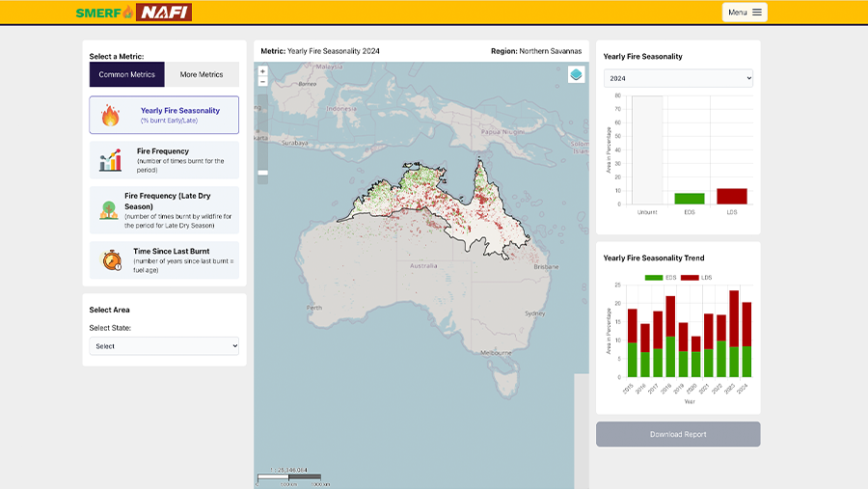Click the Late Dry Season tree icon
The width and height of the screenshot is (868, 489).
coord(108,210)
